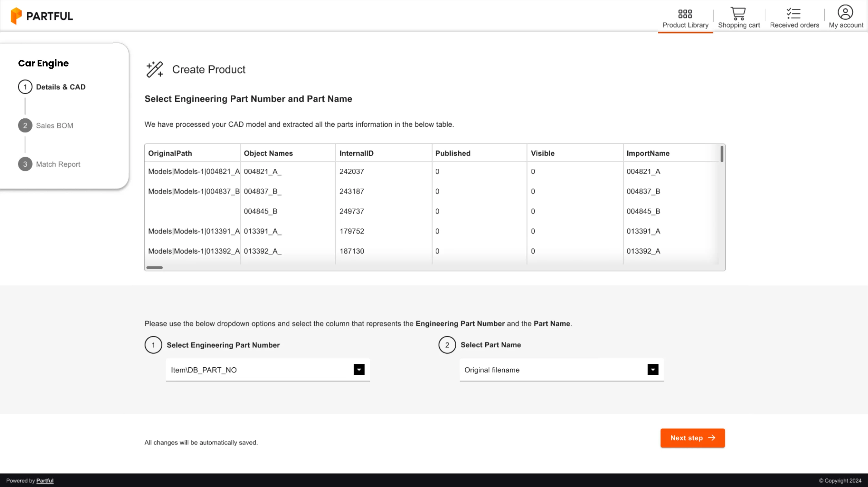This screenshot has height=487, width=868.
Task: Click step 1 circle for Details & CAD
Action: pyautogui.click(x=25, y=87)
